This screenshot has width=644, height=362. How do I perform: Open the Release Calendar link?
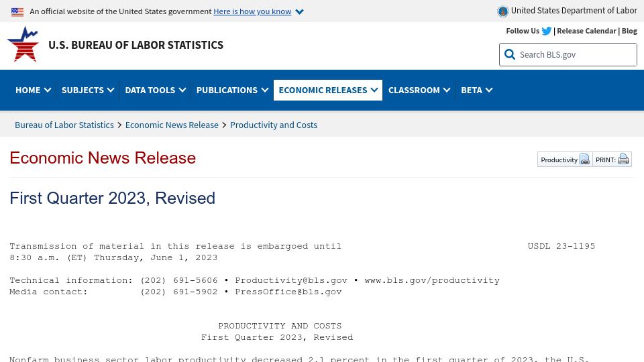(586, 31)
